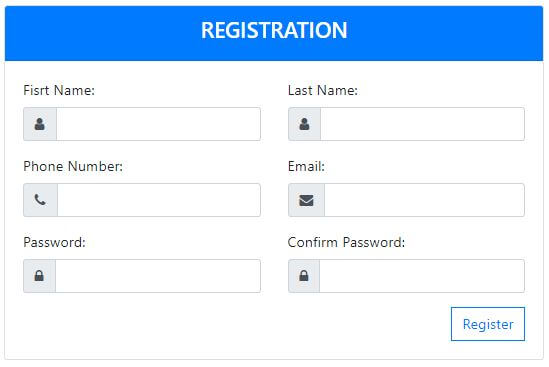Focus the First Name text box
This screenshot has height=367, width=549.
click(158, 124)
